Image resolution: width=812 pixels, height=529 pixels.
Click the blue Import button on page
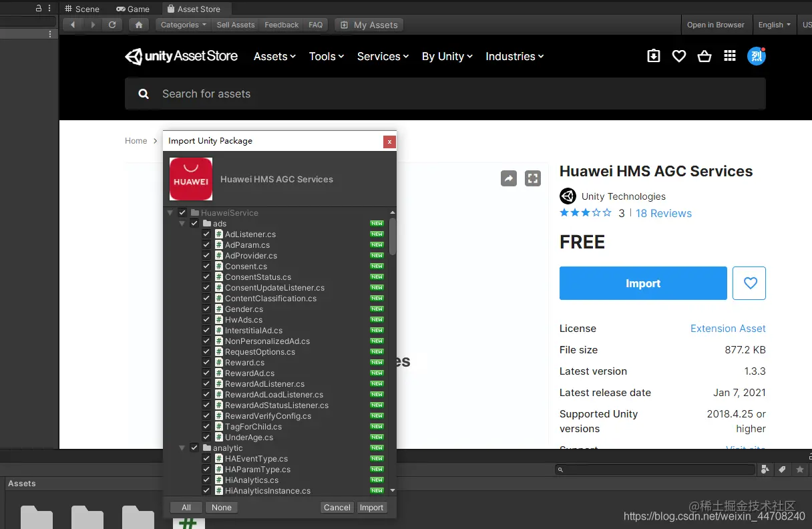[x=643, y=283]
